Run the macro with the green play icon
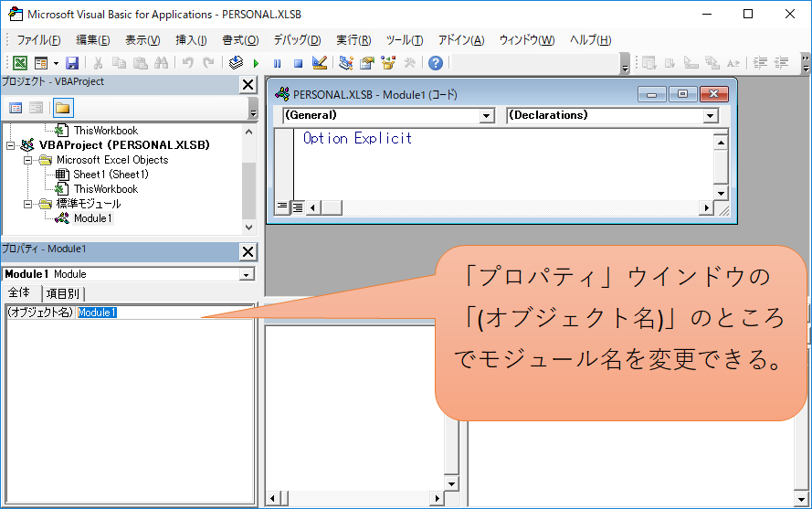Image resolution: width=812 pixels, height=509 pixels. click(256, 63)
